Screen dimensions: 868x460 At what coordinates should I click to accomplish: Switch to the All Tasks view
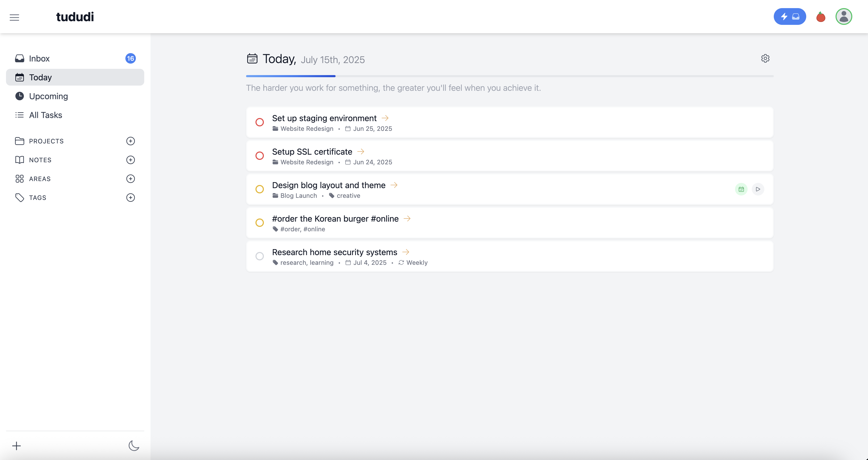tap(46, 115)
